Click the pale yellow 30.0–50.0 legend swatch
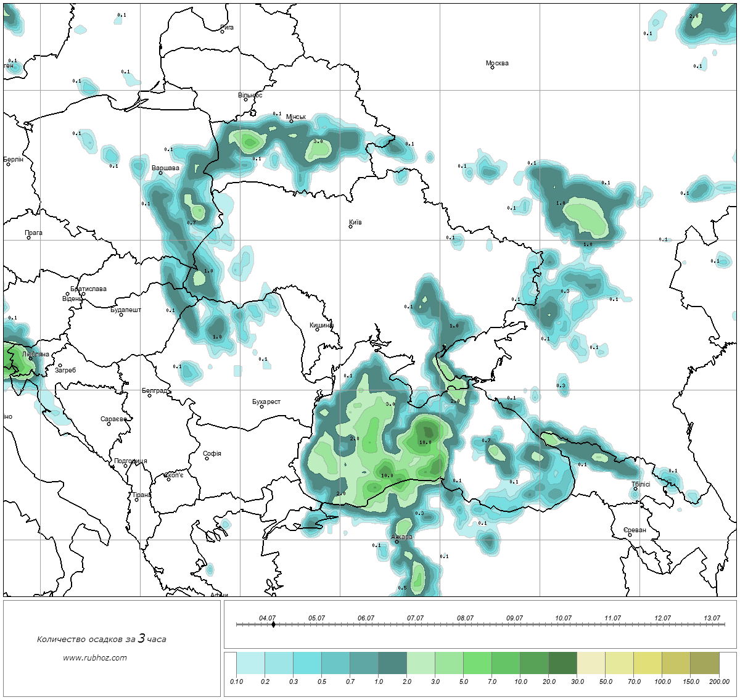740x700 pixels. coord(591,665)
